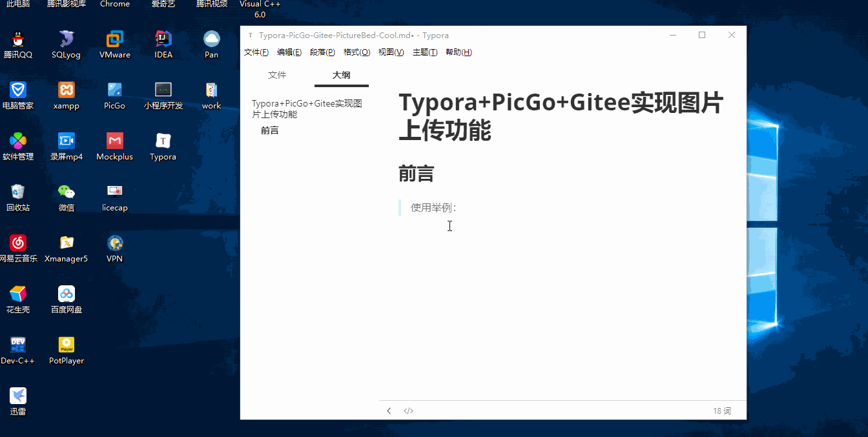Open the 主题(T) menu
868x437 pixels.
point(425,52)
